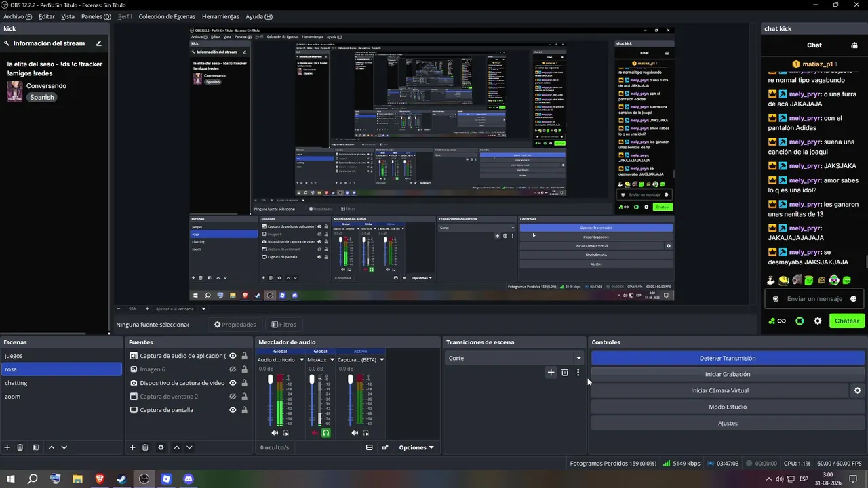Screen dimensions: 868x488
Task: Select the chatting scene
Action: click(62, 383)
